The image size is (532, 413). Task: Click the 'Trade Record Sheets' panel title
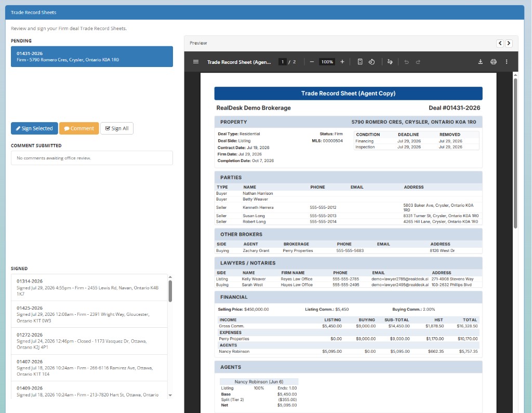point(34,12)
